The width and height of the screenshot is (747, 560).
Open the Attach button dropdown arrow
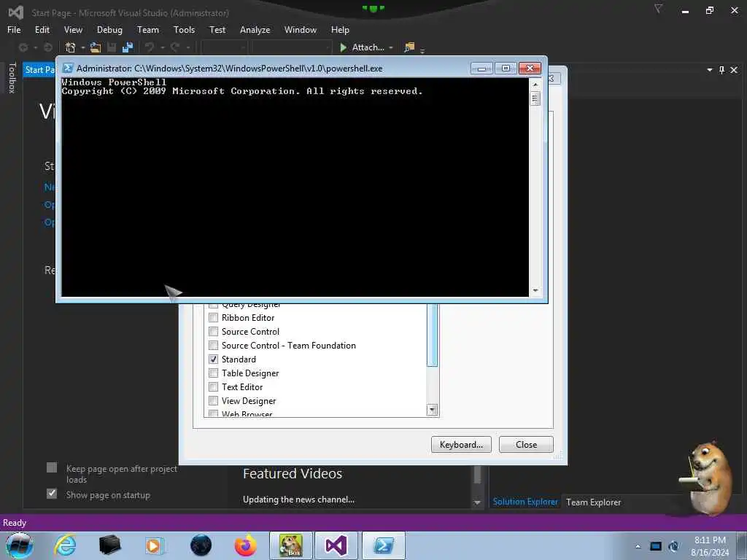(x=391, y=47)
